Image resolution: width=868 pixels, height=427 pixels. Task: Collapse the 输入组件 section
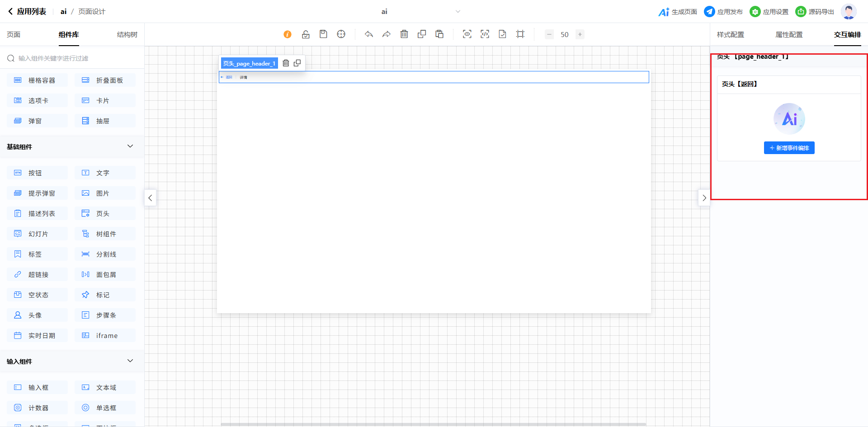(x=130, y=361)
